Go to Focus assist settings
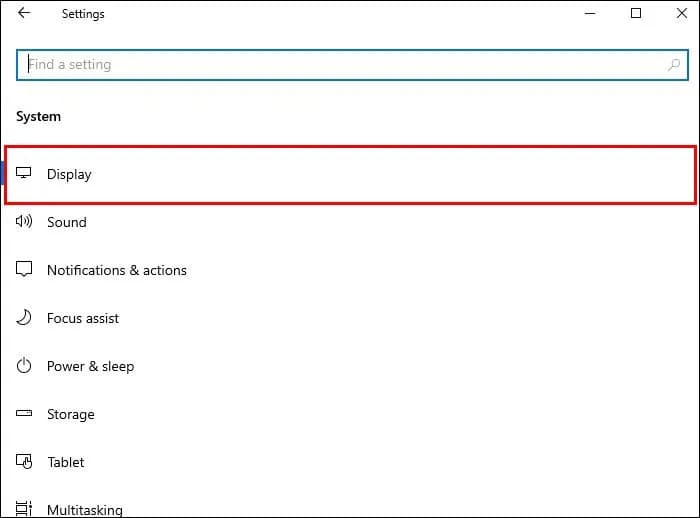This screenshot has width=700, height=518. pos(350,318)
